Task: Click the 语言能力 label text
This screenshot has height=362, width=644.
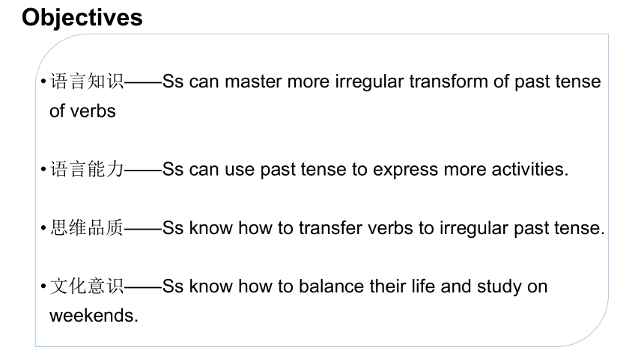Action: tap(87, 169)
